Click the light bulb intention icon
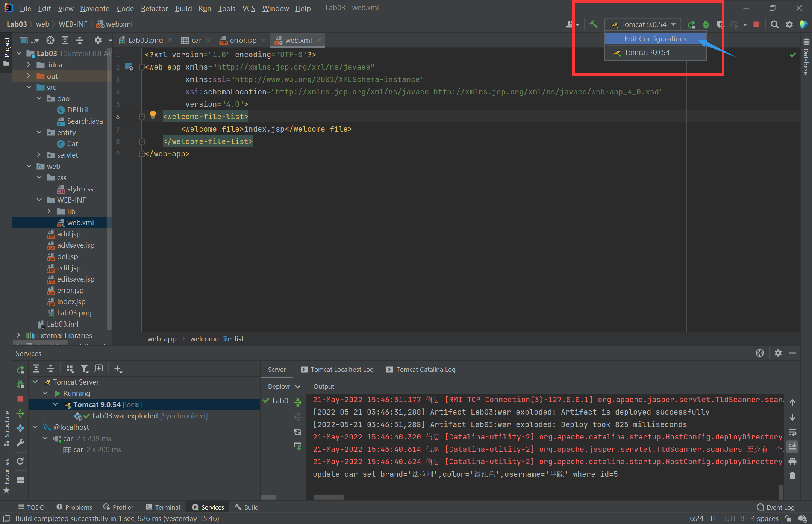Image resolution: width=812 pixels, height=524 pixels. click(153, 115)
